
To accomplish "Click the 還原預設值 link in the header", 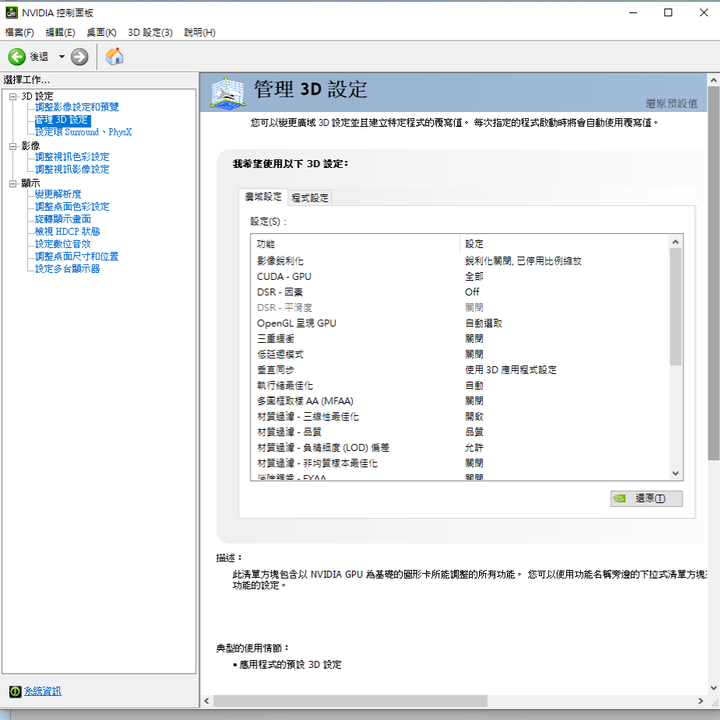I will click(x=671, y=103).
